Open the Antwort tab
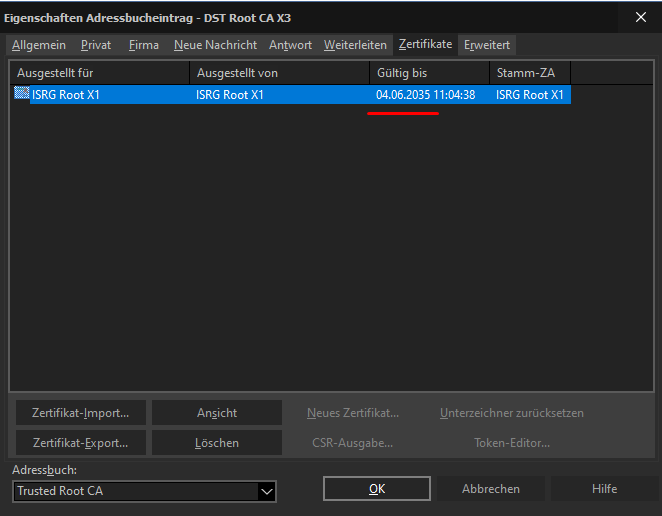Viewport: 662px width, 516px height. (x=290, y=45)
